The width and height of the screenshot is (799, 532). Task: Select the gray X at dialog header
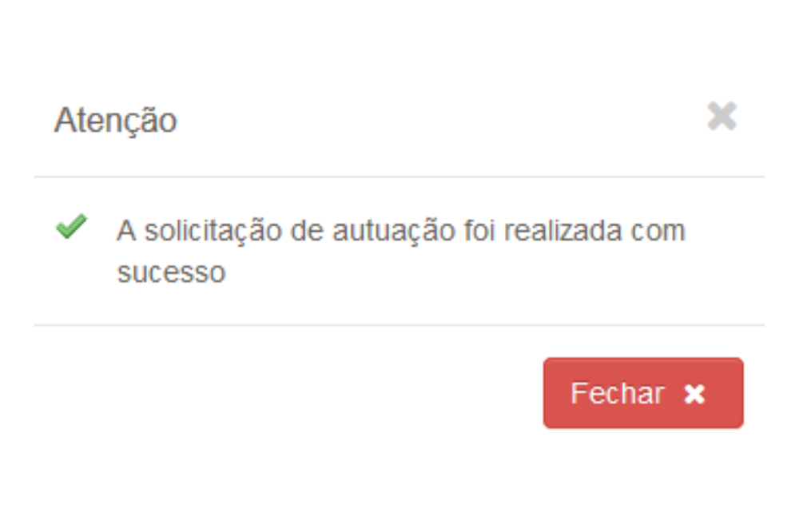click(x=722, y=116)
